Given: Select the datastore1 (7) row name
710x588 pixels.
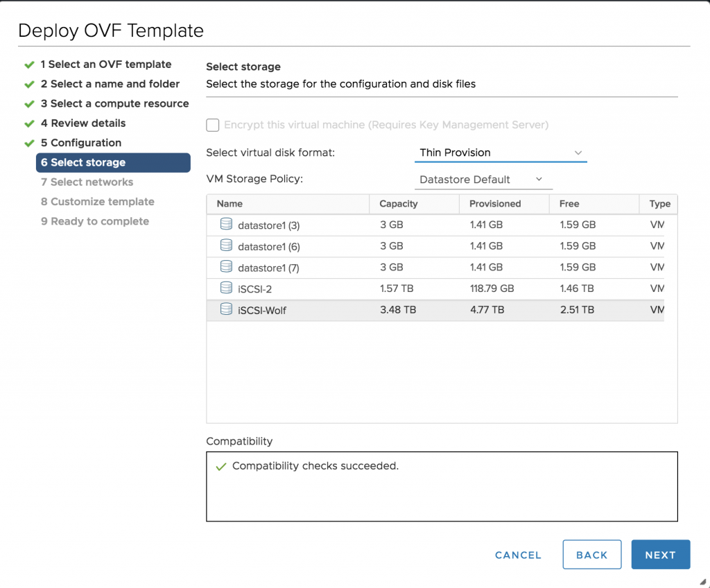Looking at the screenshot, I should 268,268.
